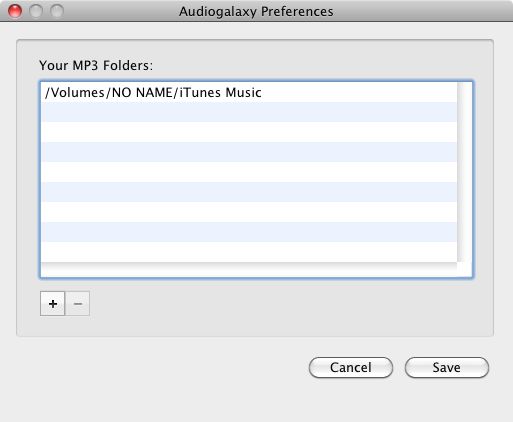The image size is (513, 422).
Task: Select the empty fourth row of the folder list
Action: point(249,152)
